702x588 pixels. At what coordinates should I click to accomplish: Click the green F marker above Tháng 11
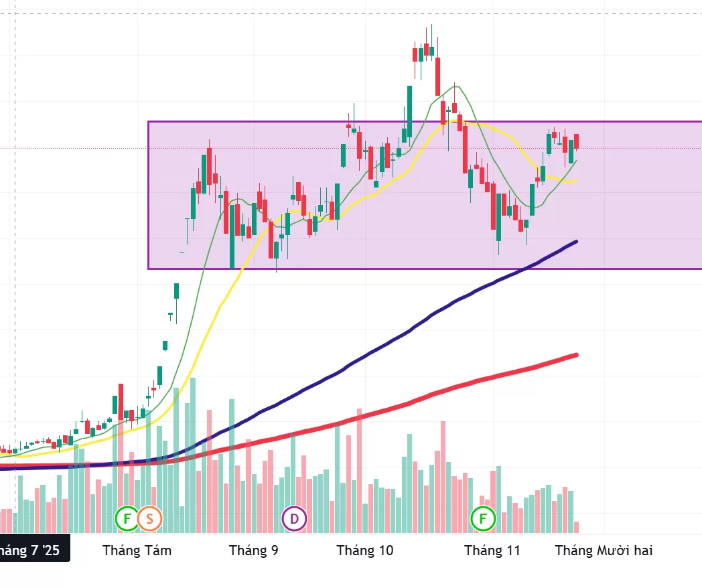click(x=482, y=518)
